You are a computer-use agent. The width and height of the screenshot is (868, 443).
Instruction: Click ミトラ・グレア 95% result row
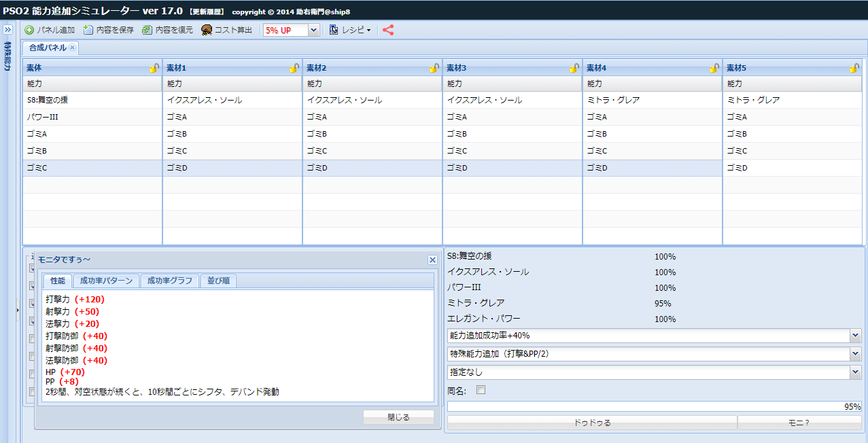pyautogui.click(x=562, y=303)
